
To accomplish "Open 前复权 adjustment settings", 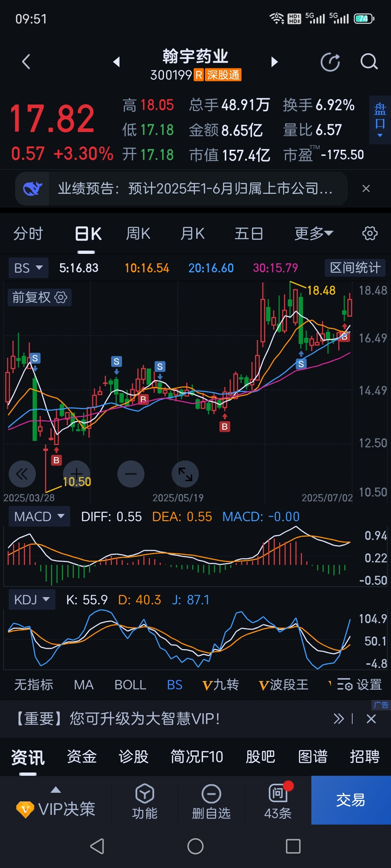I will pos(39,297).
